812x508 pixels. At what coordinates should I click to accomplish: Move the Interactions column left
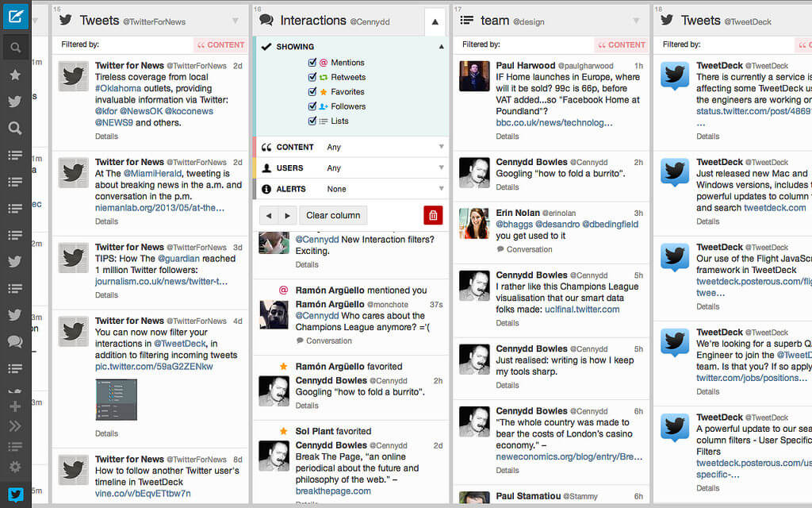click(x=269, y=215)
